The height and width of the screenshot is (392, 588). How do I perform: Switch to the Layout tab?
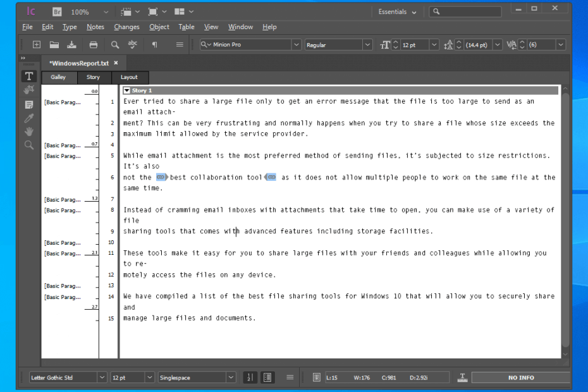[129, 77]
